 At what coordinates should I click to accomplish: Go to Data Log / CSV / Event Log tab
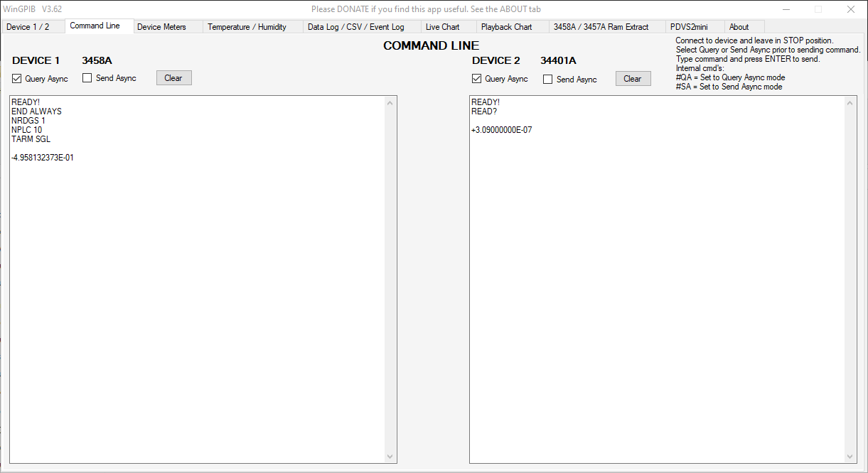[x=355, y=27]
